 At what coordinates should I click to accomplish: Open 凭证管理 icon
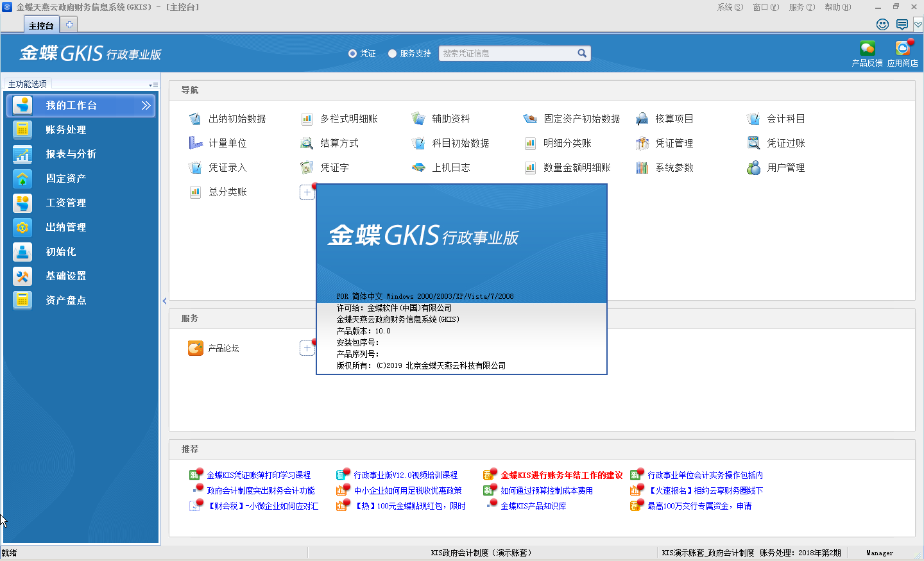[642, 143]
